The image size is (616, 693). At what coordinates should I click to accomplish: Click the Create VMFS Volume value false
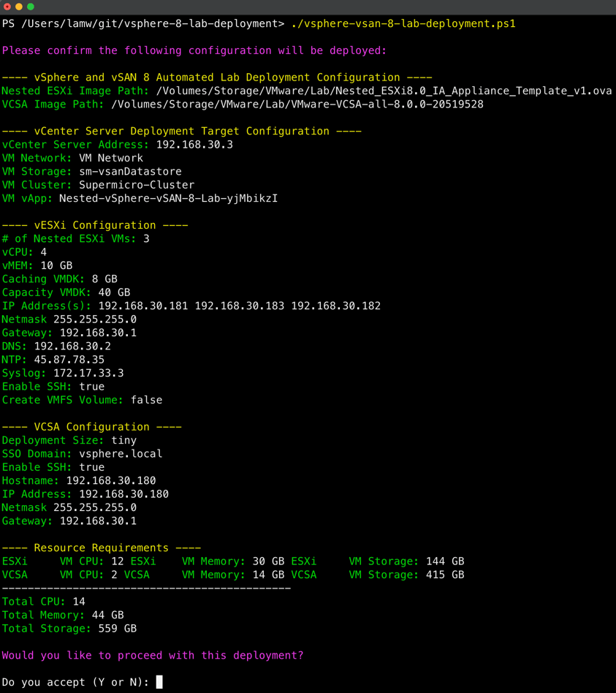coord(146,400)
